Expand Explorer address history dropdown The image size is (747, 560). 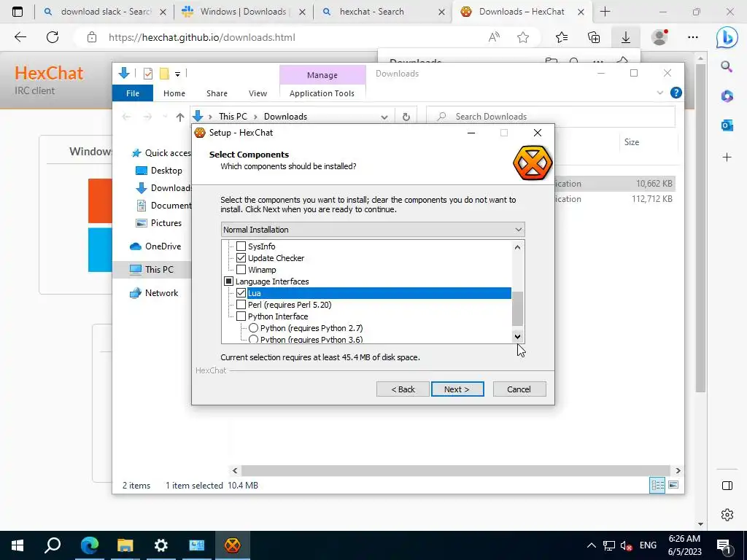point(384,117)
